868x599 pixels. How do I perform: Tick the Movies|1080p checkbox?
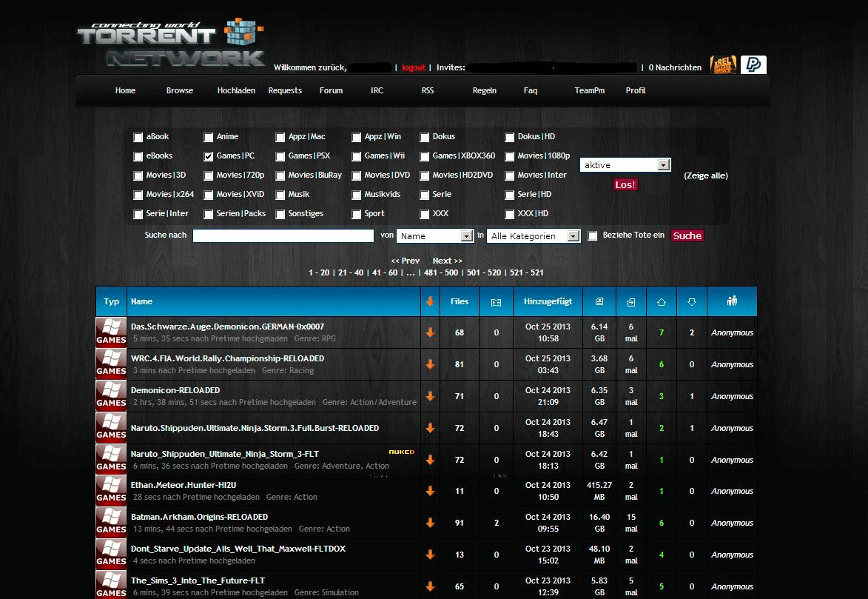coord(509,156)
